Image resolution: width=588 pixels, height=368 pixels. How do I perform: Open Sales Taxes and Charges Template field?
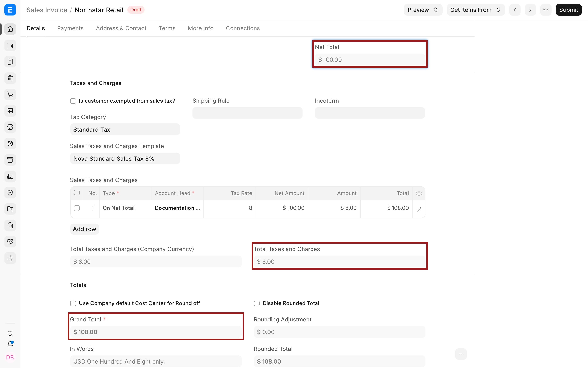click(125, 158)
